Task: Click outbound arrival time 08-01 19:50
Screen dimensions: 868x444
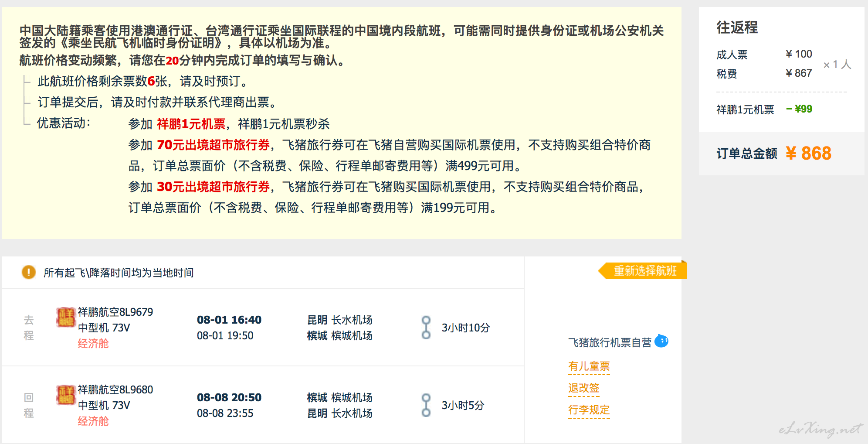Action: [x=225, y=335]
